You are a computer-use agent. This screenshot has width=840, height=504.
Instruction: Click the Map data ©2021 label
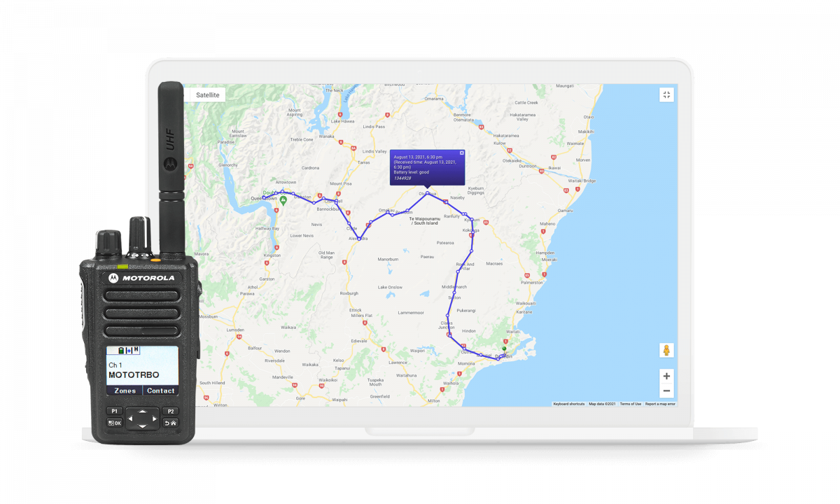[602, 404]
